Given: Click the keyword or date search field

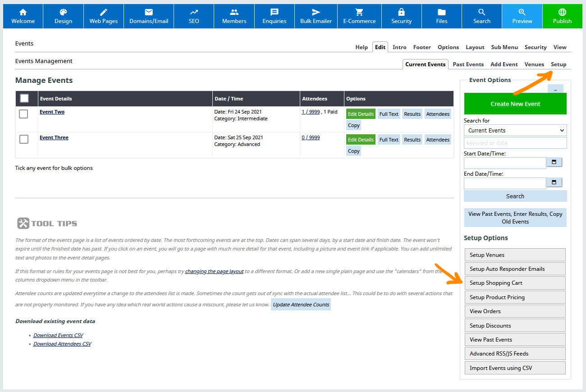Looking at the screenshot, I should (x=515, y=143).
